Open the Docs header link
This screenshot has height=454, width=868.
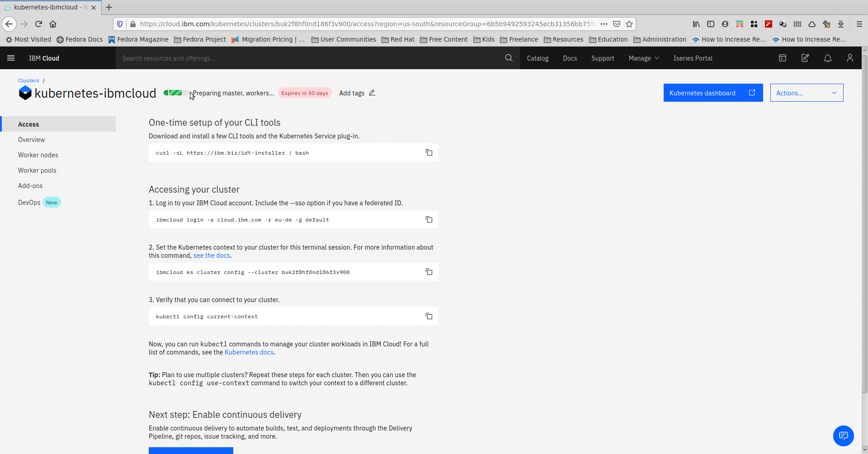[x=570, y=58]
